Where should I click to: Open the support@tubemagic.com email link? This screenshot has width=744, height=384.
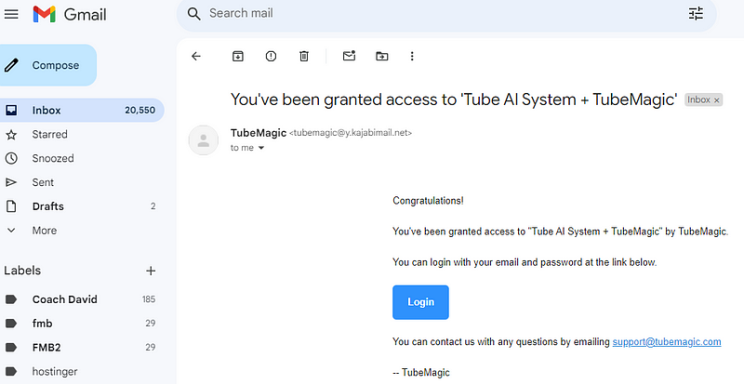pyautogui.click(x=667, y=342)
